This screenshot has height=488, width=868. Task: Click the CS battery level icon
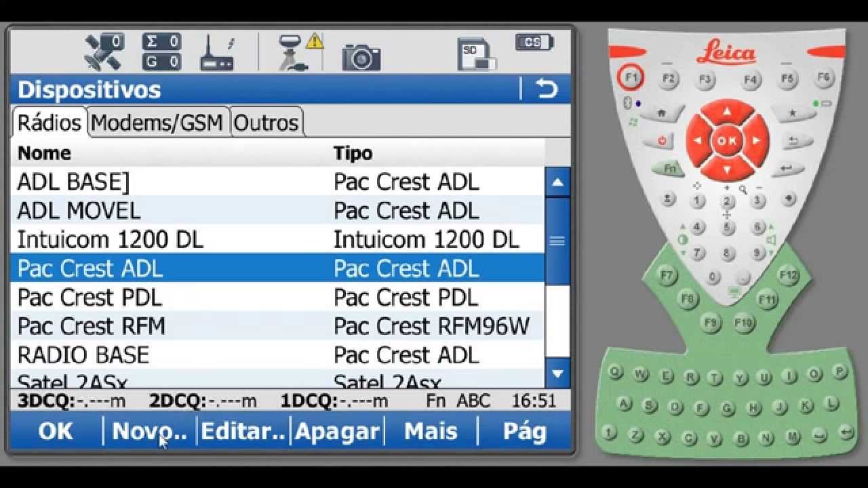(534, 42)
